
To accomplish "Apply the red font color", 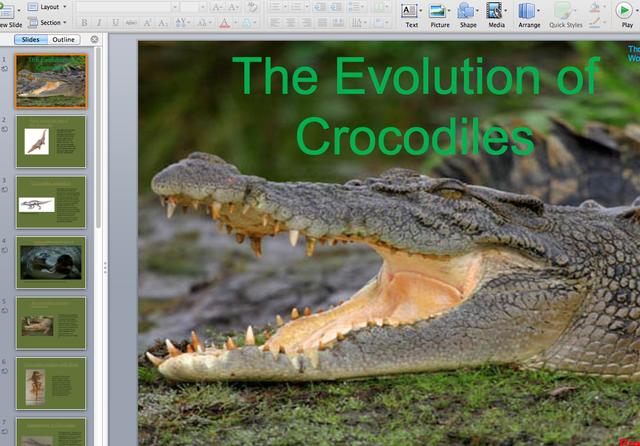I will click(224, 22).
